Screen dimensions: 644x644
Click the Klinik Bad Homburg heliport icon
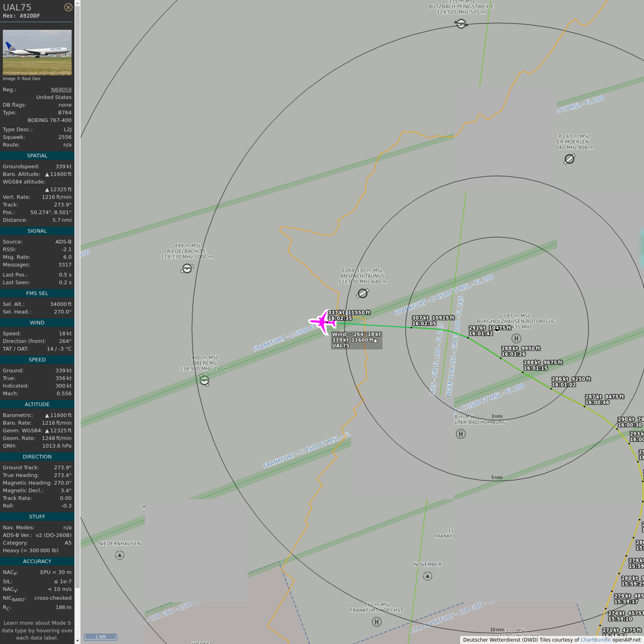461,434
